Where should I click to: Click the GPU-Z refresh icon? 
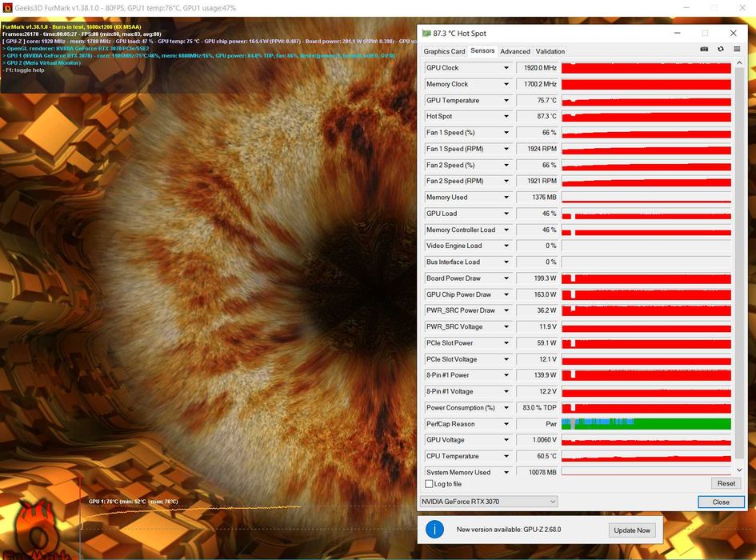click(x=720, y=49)
